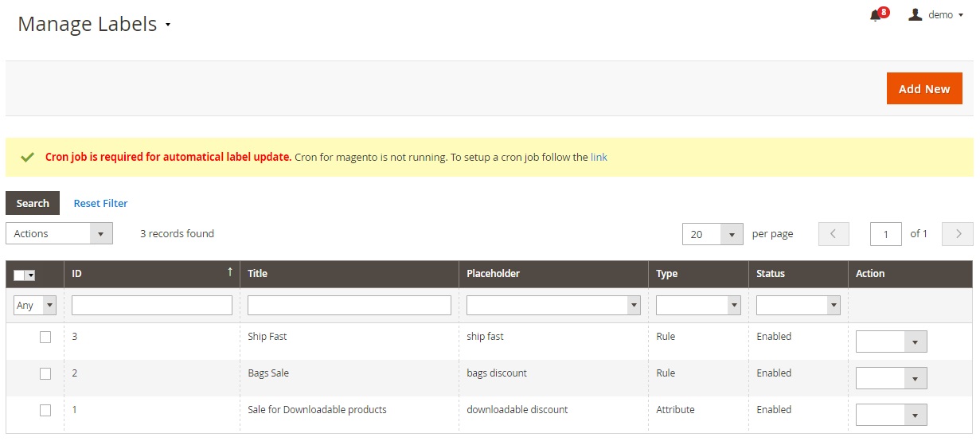
Task: Go to the previous page arrow
Action: click(x=834, y=234)
